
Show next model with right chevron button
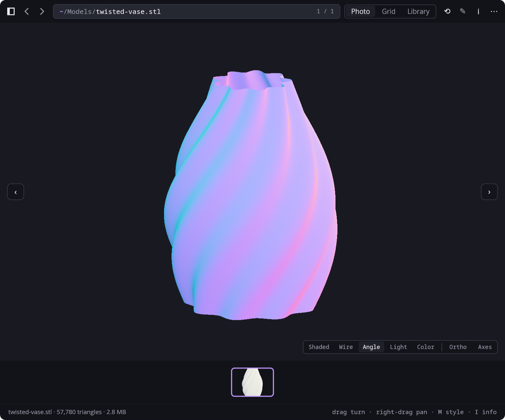pyautogui.click(x=489, y=192)
